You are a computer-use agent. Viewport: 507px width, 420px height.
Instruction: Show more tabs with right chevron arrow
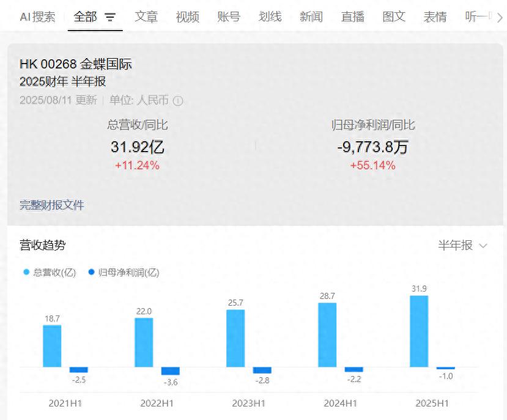[x=500, y=18]
